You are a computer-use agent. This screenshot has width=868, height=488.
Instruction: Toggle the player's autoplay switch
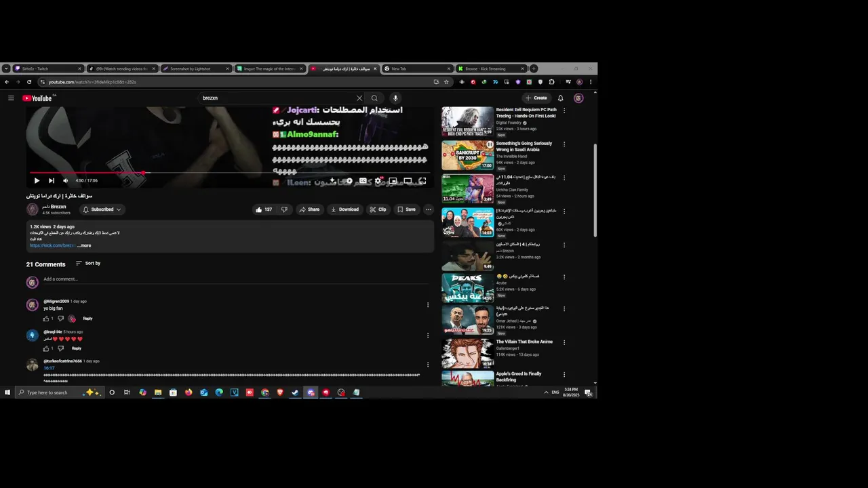[x=347, y=181]
